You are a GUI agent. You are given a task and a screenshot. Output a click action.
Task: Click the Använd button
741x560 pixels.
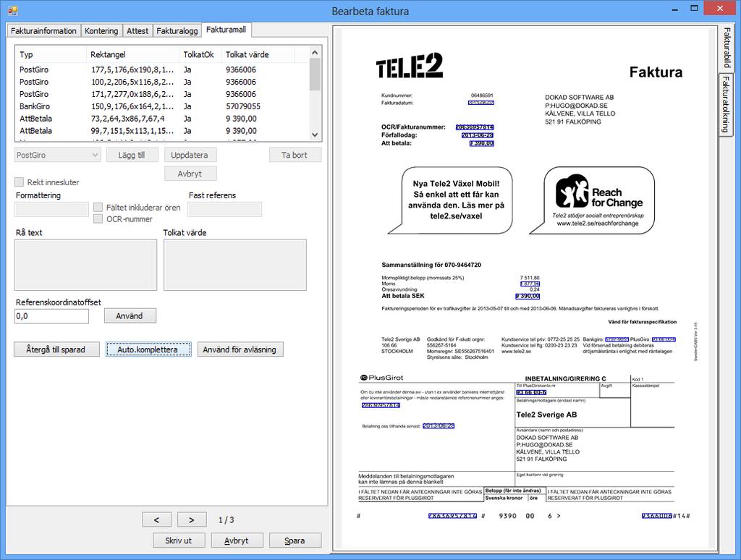click(130, 315)
